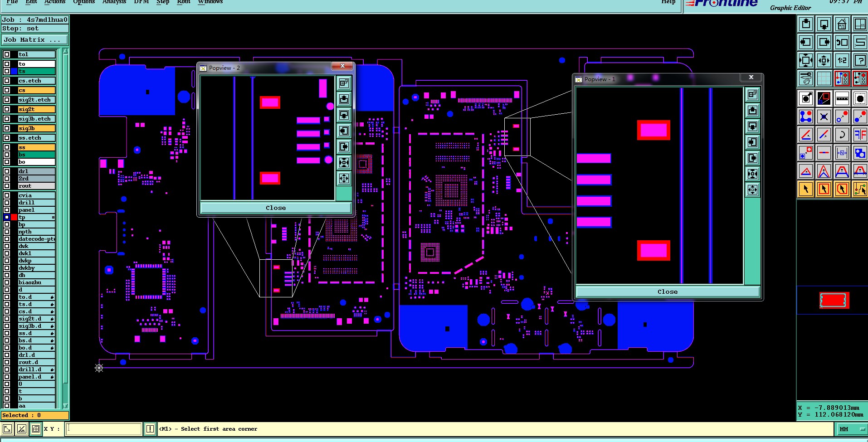Select the net selection tool icon
Image resolution: width=868 pixels, height=442 pixels.
pos(860,188)
